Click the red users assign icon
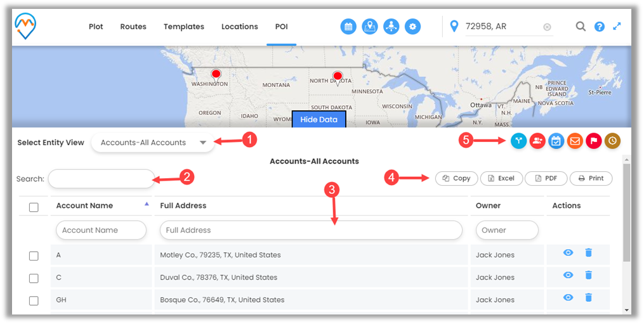 point(537,141)
